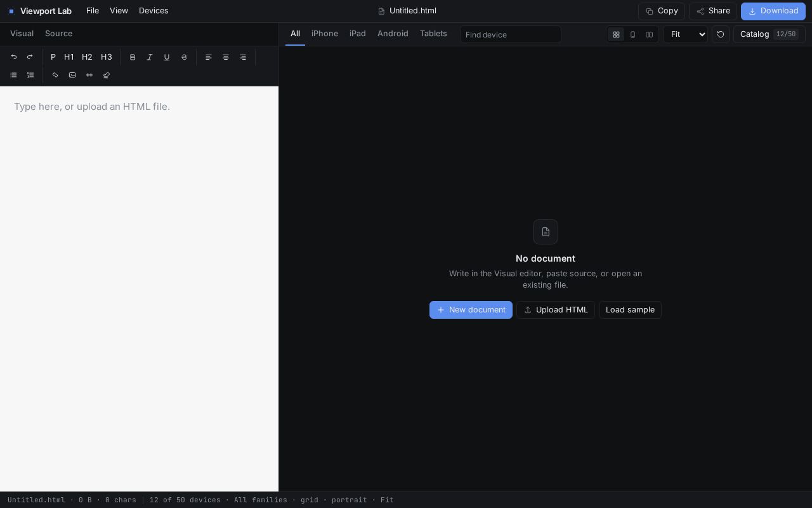Set block to Heading 3
The height and width of the screenshot is (508, 812).
(x=107, y=57)
